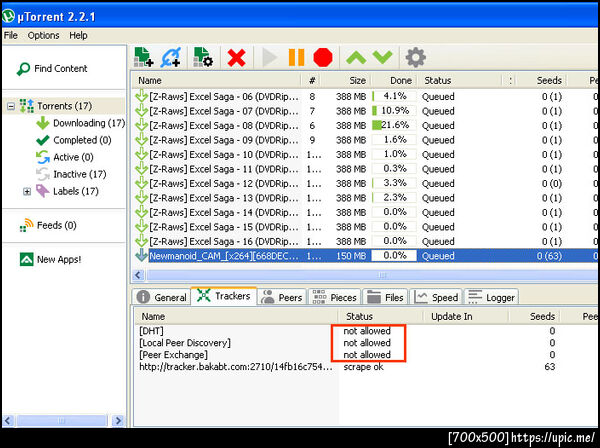Switch to the Pieces tab

[x=334, y=297]
